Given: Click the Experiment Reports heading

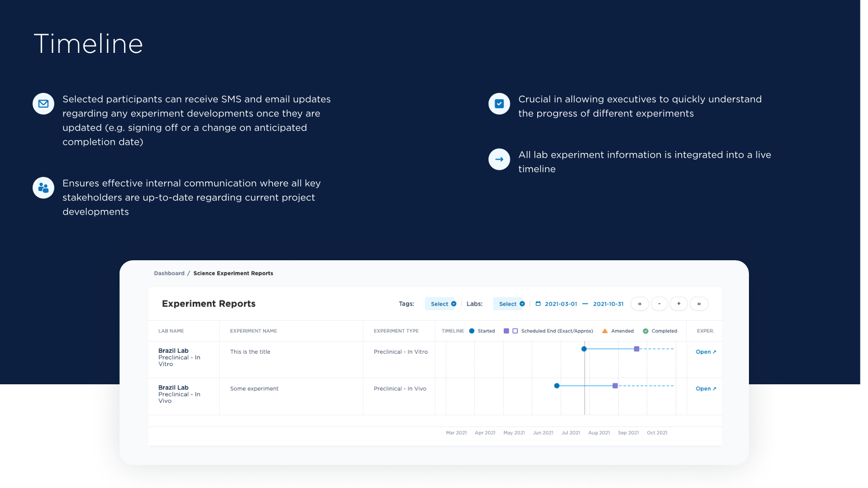Looking at the screenshot, I should [x=209, y=303].
